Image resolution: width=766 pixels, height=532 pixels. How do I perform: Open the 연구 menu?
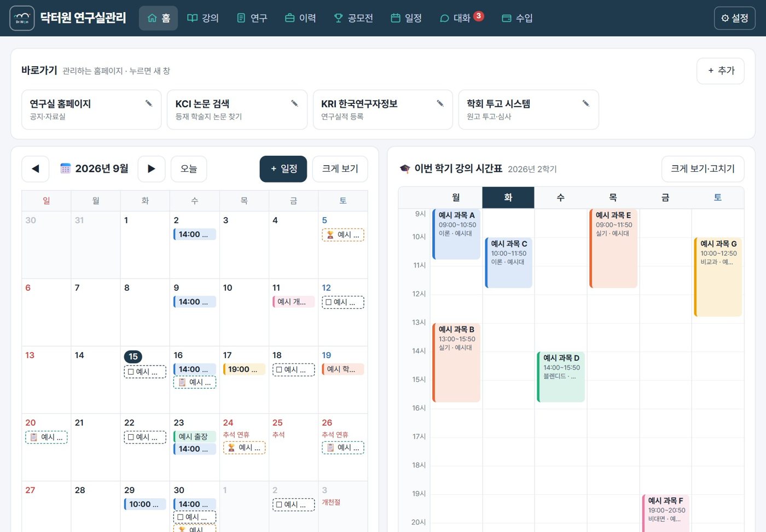[252, 18]
